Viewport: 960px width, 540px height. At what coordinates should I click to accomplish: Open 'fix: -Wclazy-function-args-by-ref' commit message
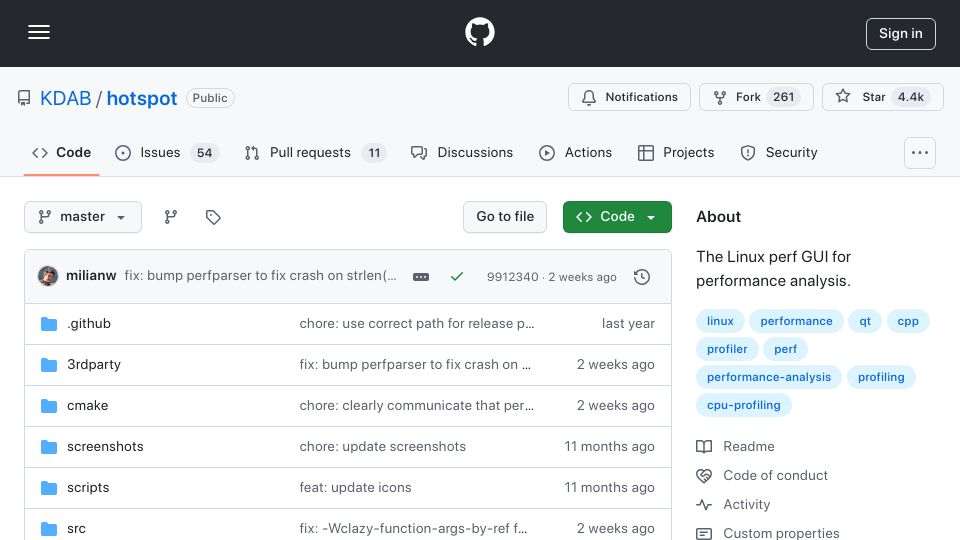413,528
